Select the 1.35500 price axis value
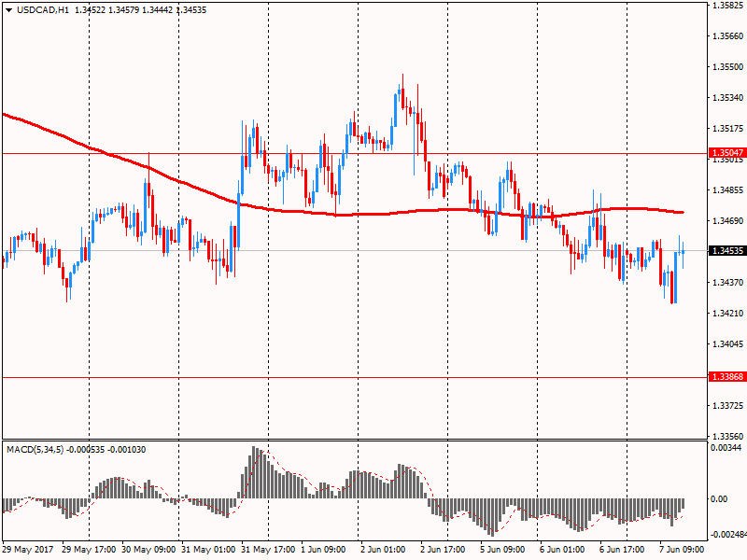This screenshot has height=560, width=747. click(728, 66)
